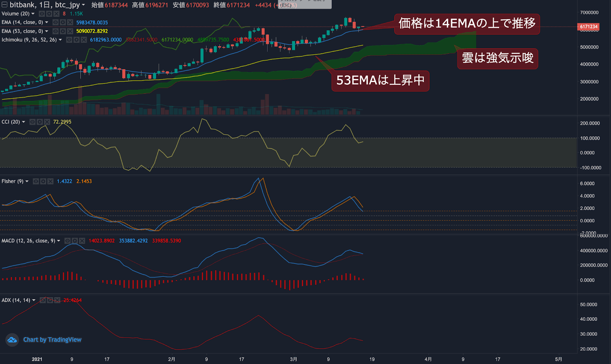Image resolution: width=611 pixels, height=364 pixels.
Task: Click the red current price label 6171234
Action: click(x=588, y=27)
